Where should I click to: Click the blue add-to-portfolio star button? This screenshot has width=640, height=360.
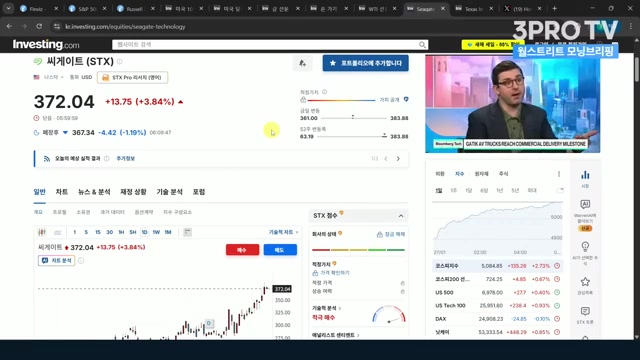[x=365, y=63]
